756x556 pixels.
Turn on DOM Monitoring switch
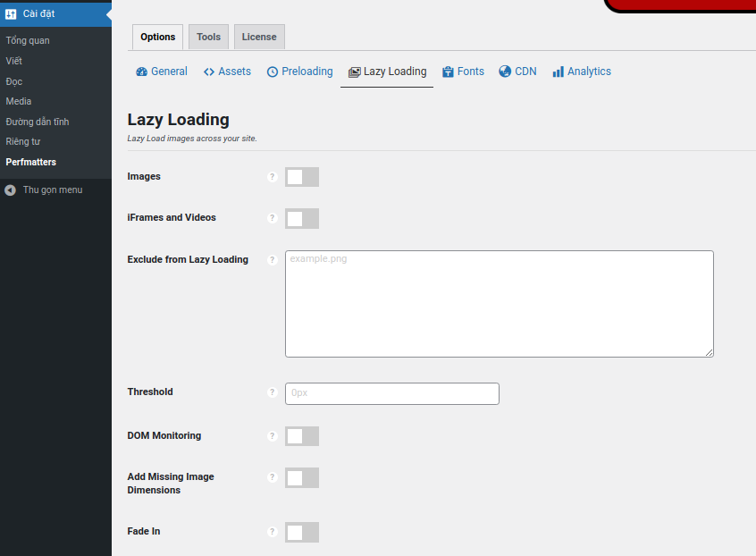click(302, 436)
